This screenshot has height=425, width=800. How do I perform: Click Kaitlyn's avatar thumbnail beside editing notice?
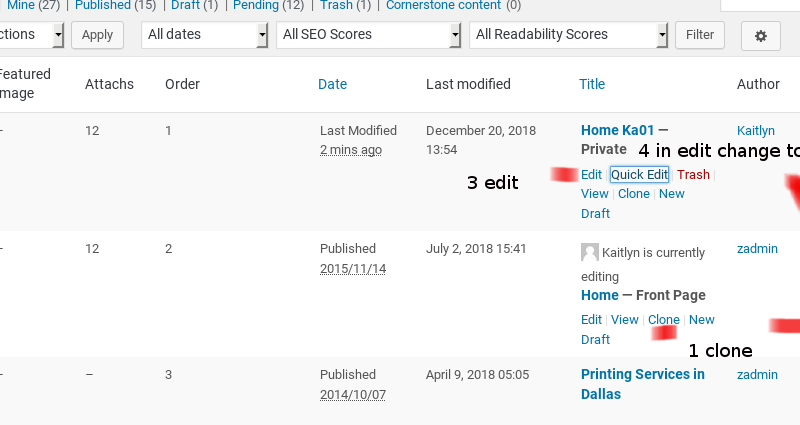[x=590, y=253]
